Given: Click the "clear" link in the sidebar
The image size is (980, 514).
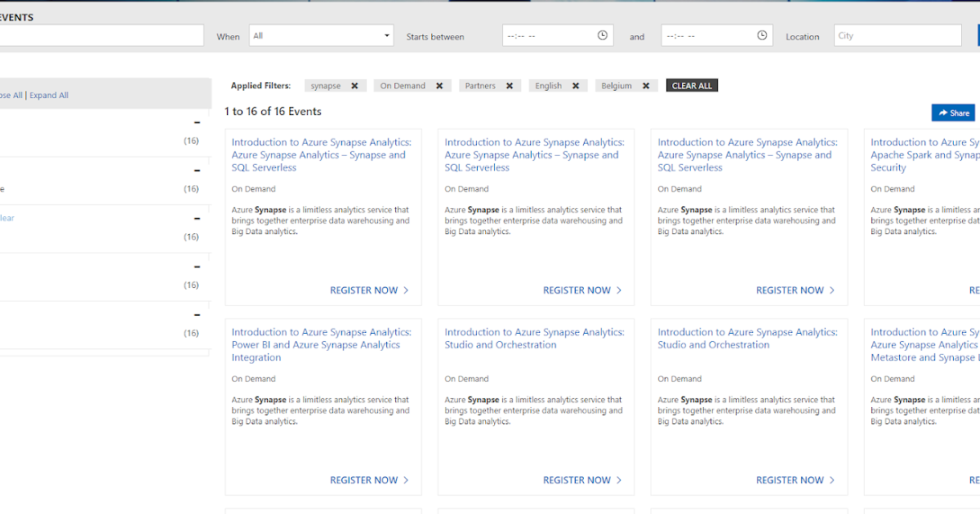Looking at the screenshot, I should click(x=6, y=218).
